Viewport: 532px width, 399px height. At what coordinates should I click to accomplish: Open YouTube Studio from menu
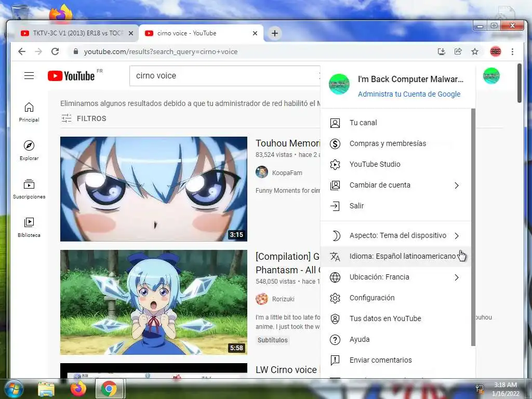point(396,164)
